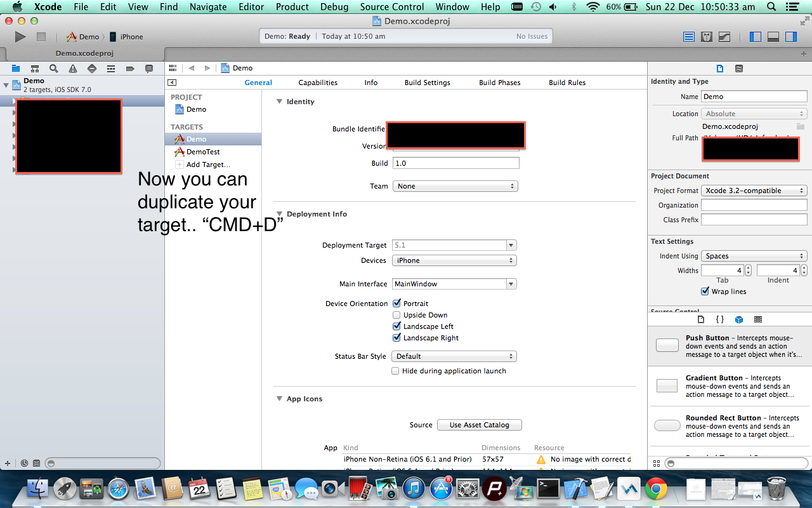Click the Use Asset Catalog button
812x508 pixels.
tap(480, 425)
